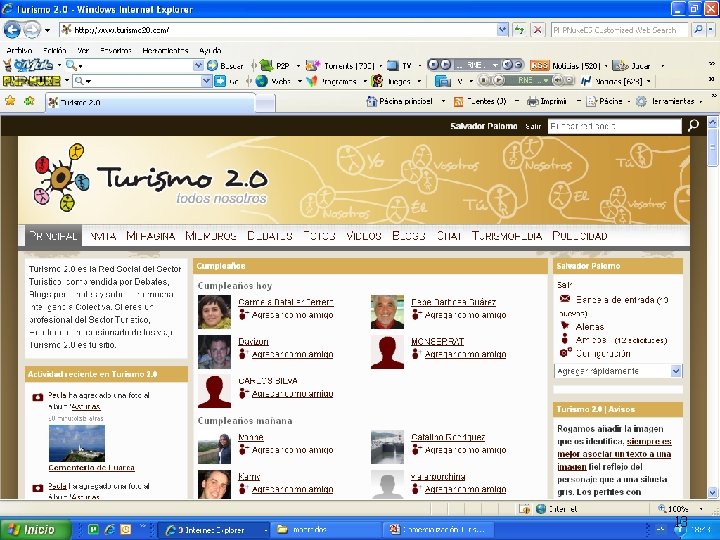The width and height of the screenshot is (720, 540).
Task: Click the URL address bar
Action: point(278,30)
